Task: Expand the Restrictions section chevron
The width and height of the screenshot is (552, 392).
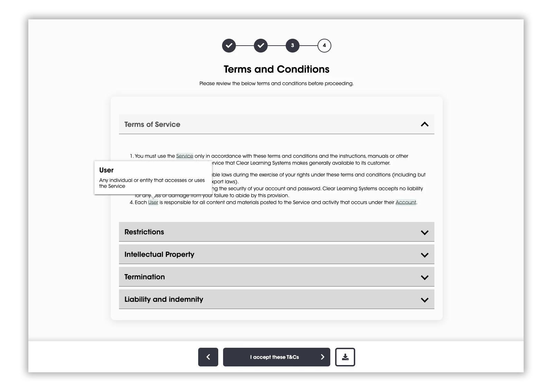Action: click(424, 232)
